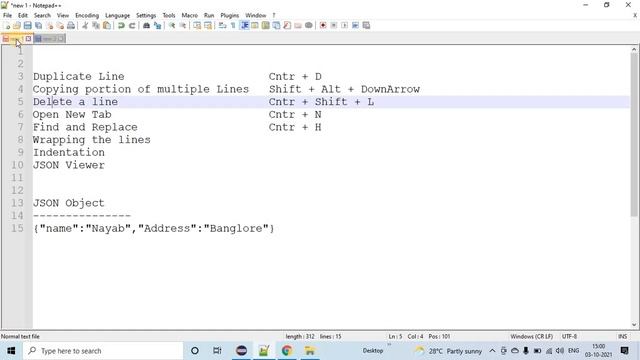Click the Windows Start button
Viewport: 640px width, 360px height.
pyautogui.click(x=11, y=351)
